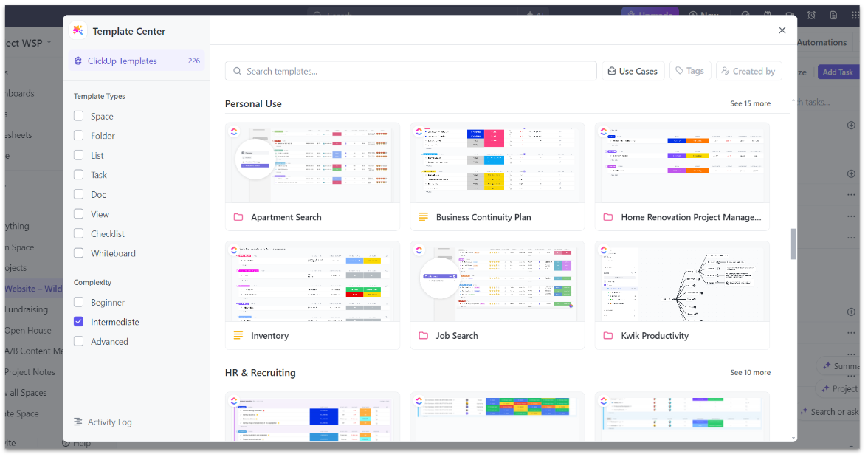The height and width of the screenshot is (457, 868).
Task: Click the Activity Log icon
Action: [x=78, y=422]
